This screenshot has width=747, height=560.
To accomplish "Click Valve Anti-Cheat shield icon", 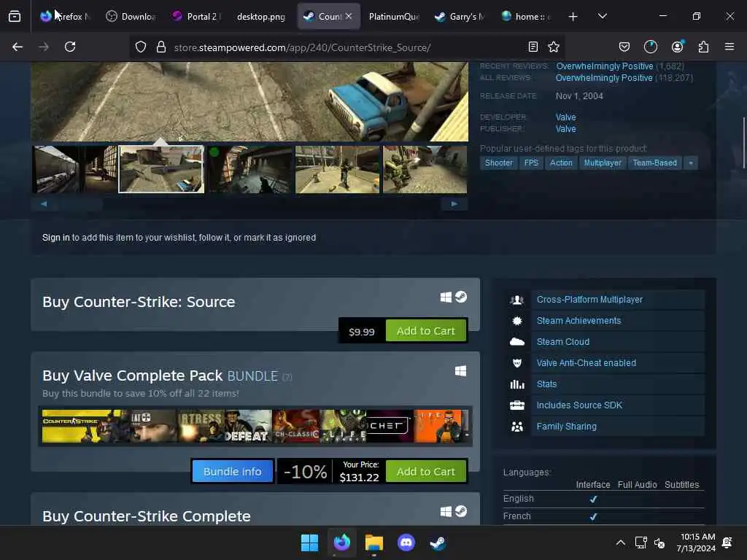I will (517, 363).
